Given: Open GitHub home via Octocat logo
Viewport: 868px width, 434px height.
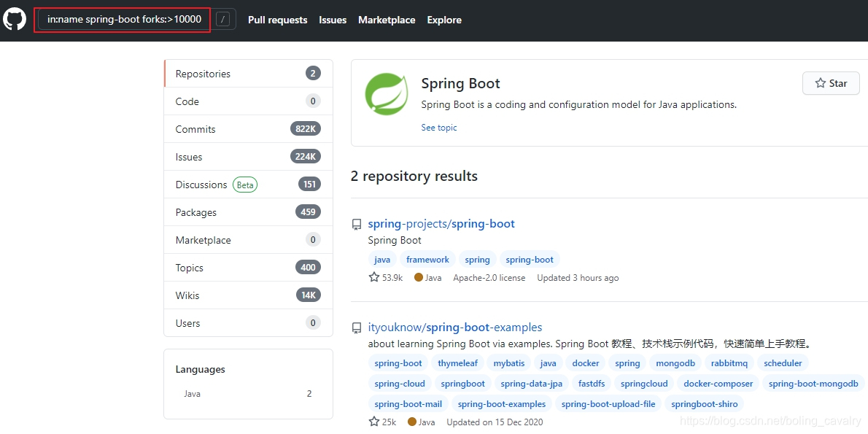Looking at the screenshot, I should click(15, 20).
